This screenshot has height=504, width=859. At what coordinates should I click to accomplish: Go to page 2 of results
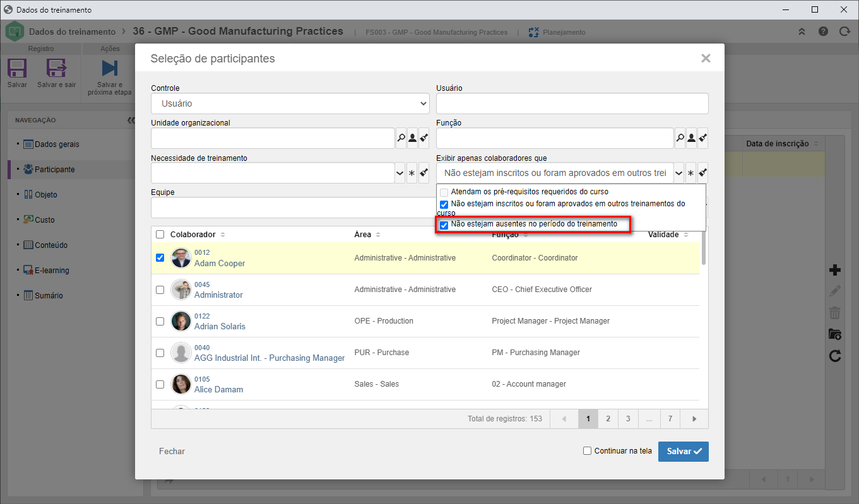tap(608, 418)
